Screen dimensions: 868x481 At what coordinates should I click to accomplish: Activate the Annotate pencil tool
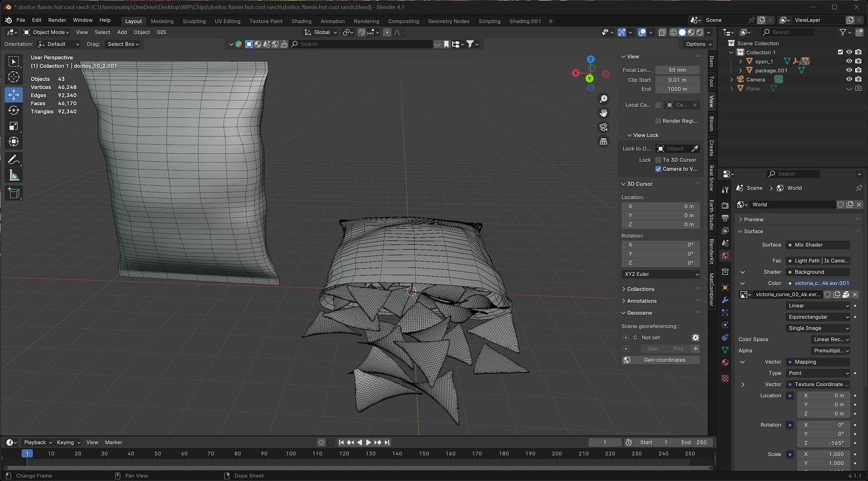click(x=13, y=160)
